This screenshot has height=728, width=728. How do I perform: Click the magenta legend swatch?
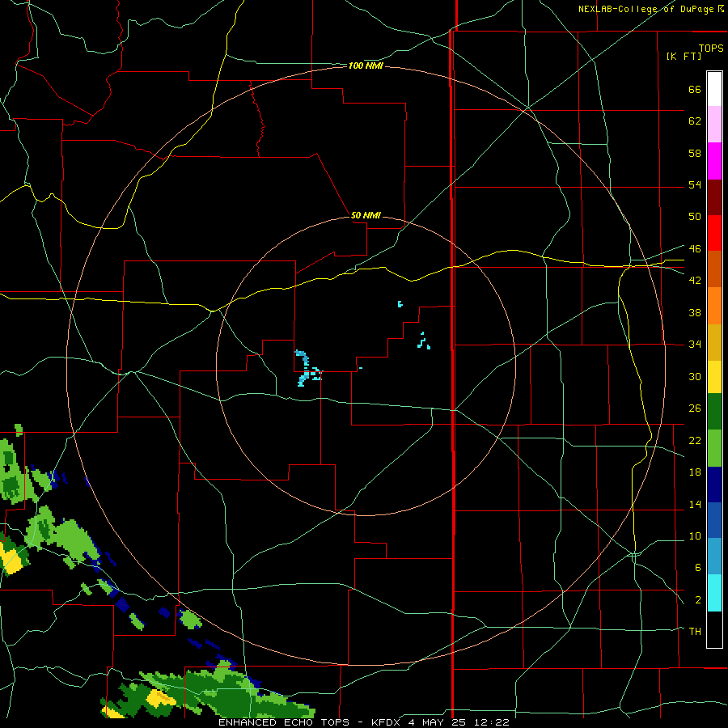tap(714, 161)
